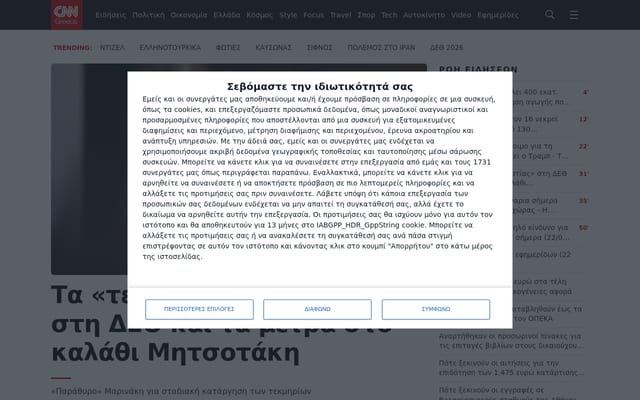Open the hamburger menu icon
This screenshot has height=400, width=640.
click(574, 15)
